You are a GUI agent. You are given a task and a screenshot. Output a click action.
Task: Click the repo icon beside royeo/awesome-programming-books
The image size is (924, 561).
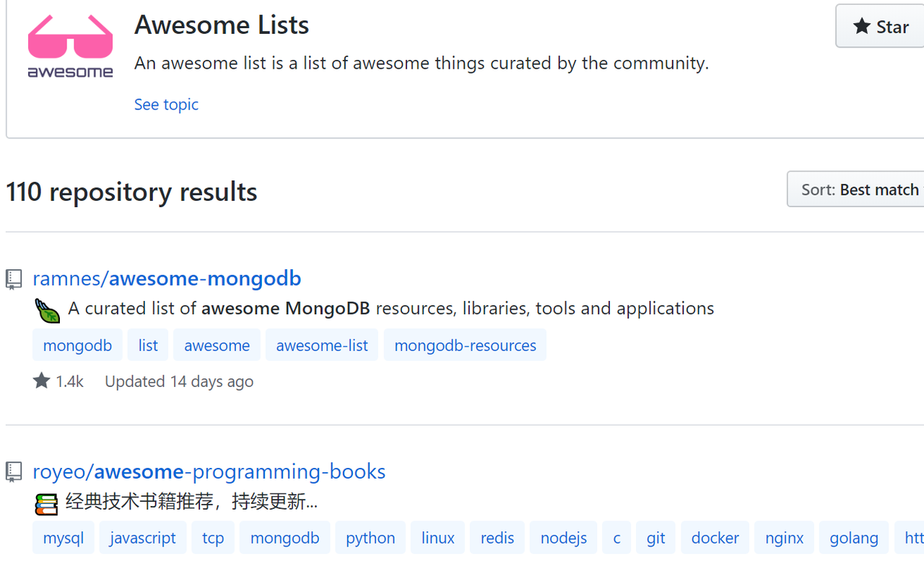tap(14, 472)
